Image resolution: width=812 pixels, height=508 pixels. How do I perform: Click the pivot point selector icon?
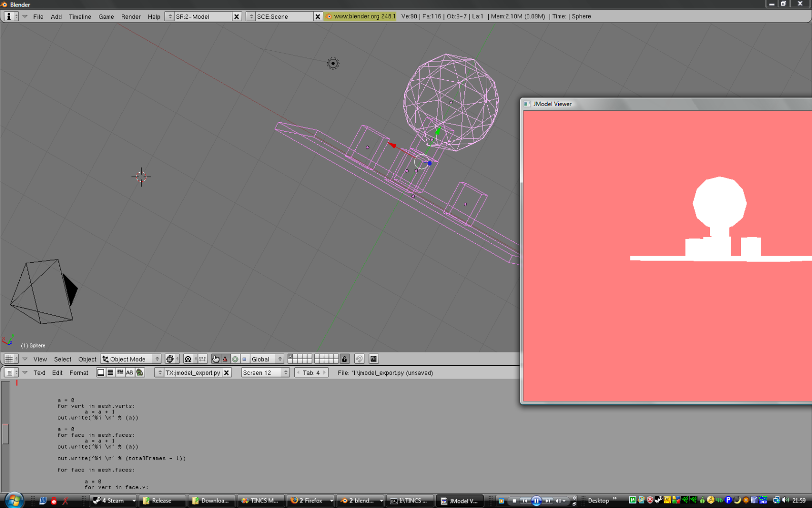point(188,359)
